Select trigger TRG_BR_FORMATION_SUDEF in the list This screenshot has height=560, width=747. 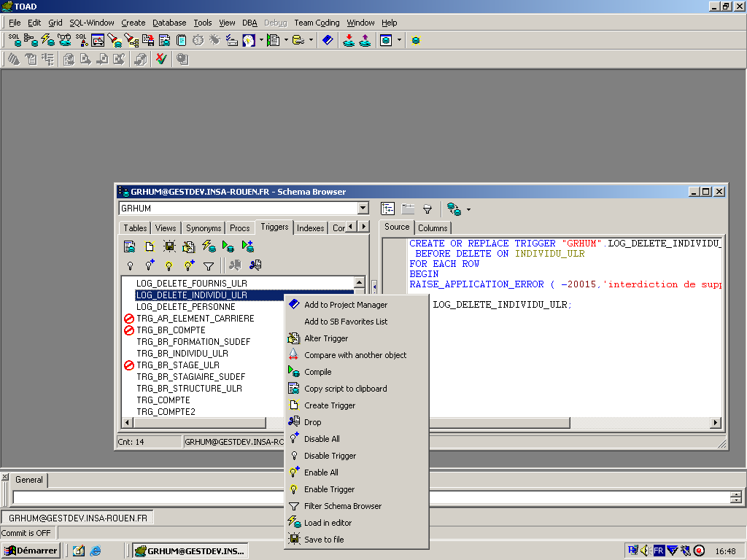(x=193, y=342)
